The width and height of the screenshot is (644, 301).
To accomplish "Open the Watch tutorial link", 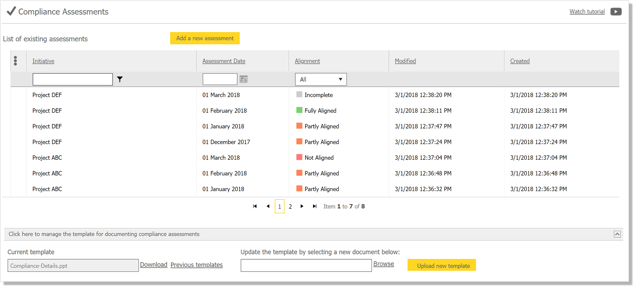I will (587, 11).
